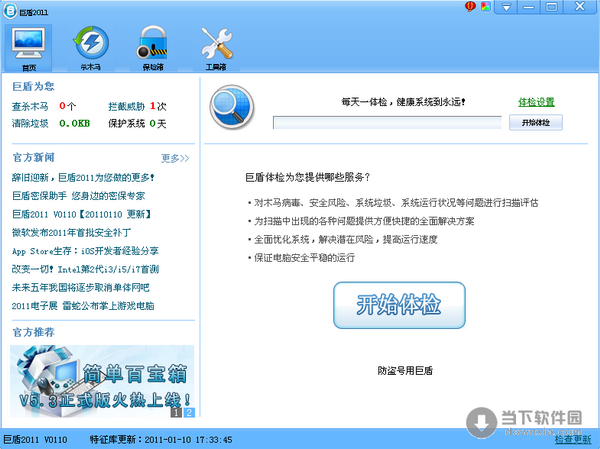Click bullet 全面优化系统，解决潜在风险
This screenshot has width=600, height=449.
343,240
